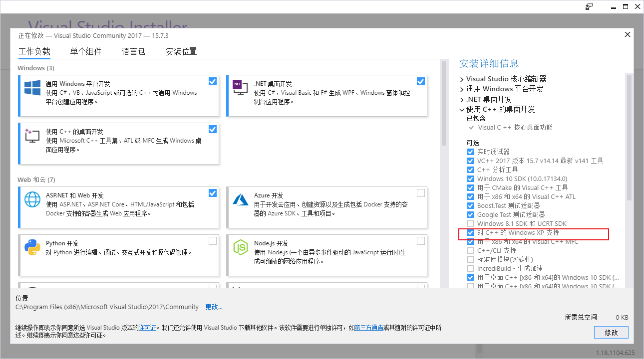Toggle the Boost.Test 测试适配器 checkbox
Image resolution: width=644 pixels, height=359 pixels.
pyautogui.click(x=470, y=205)
